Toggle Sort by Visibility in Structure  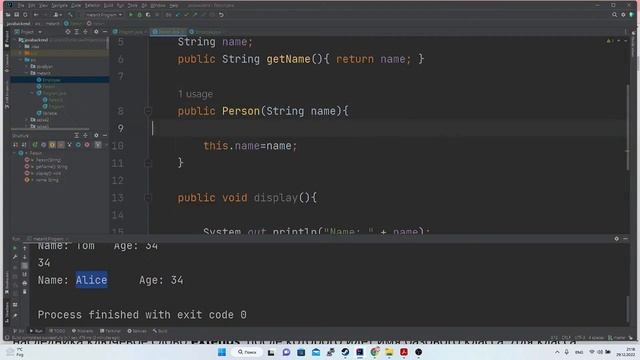pyautogui.click(x=16, y=144)
